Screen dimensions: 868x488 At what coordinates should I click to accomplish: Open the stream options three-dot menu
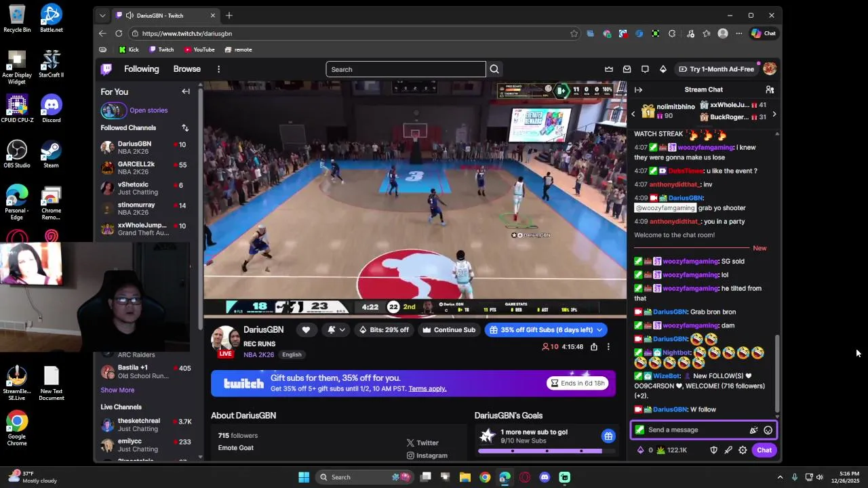[608, 347]
